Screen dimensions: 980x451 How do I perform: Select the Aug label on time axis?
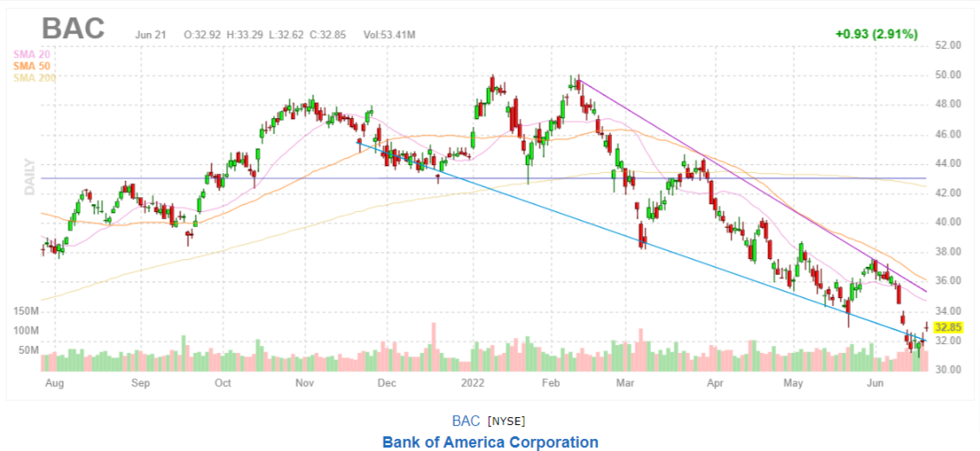52,382
